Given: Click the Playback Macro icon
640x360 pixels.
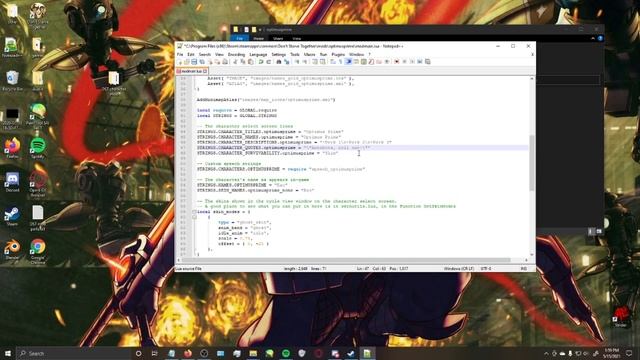Looking at the screenshot, I should coord(412,62).
